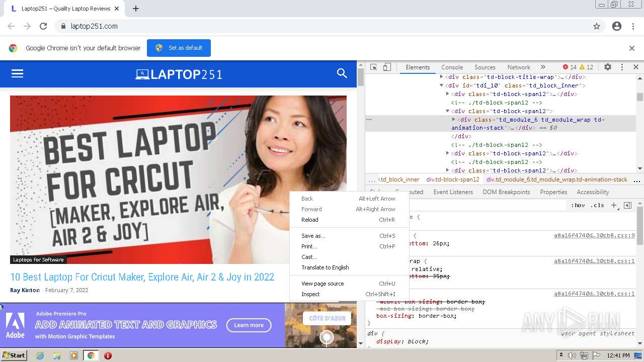
Task: Choose Save as... from context menu
Action: (350, 236)
